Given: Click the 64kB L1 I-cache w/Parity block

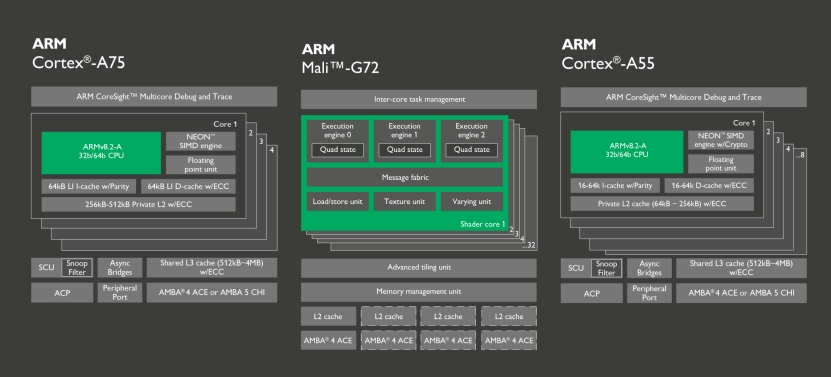Looking at the screenshot, I should click(x=89, y=186).
